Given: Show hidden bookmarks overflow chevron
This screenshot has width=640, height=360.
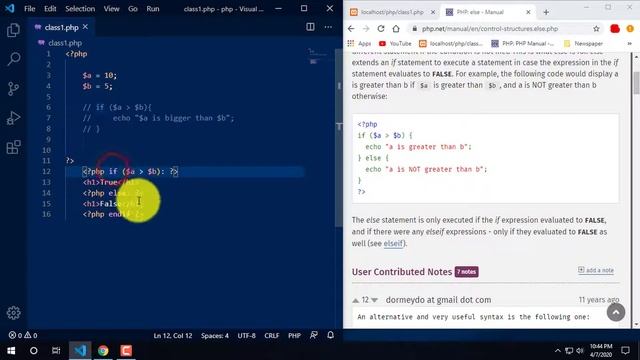Looking at the screenshot, I should [x=629, y=43].
